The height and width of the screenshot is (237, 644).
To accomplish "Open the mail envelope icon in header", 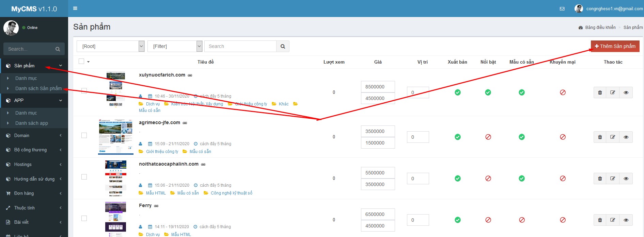I will coord(562,9).
